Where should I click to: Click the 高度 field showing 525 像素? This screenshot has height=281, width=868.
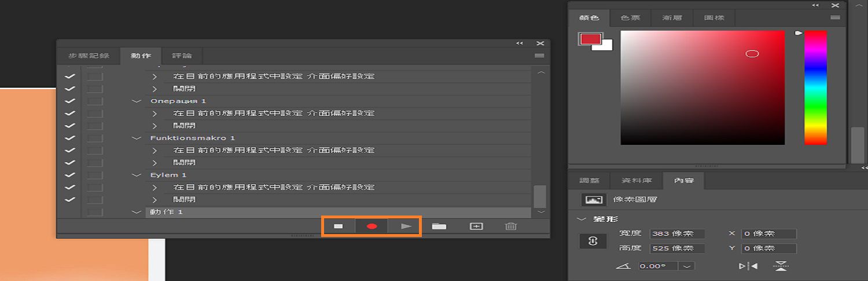(x=677, y=249)
